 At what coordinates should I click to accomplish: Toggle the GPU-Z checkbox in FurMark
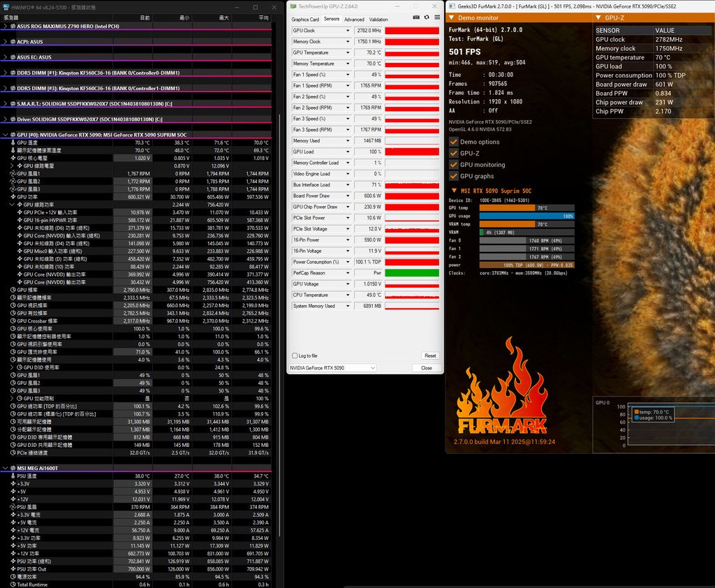click(x=454, y=153)
